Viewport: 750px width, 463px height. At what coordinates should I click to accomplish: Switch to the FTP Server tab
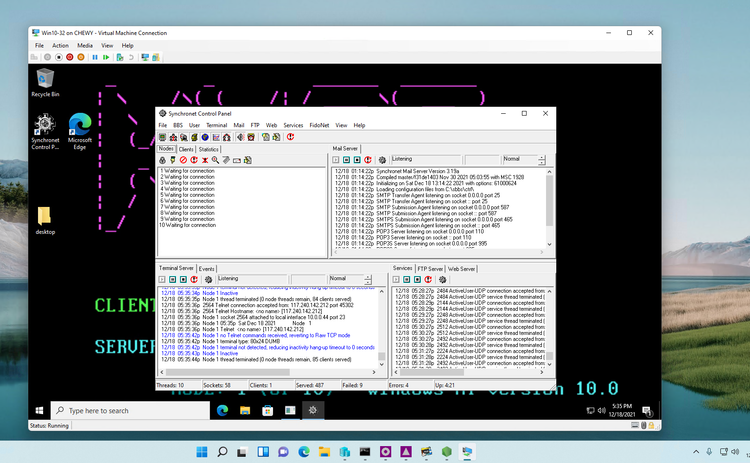point(430,269)
